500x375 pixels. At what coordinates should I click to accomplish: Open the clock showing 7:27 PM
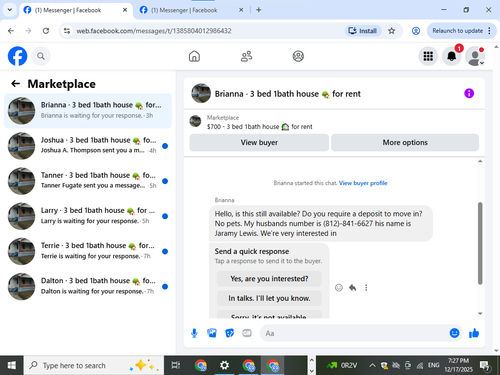pos(458,365)
